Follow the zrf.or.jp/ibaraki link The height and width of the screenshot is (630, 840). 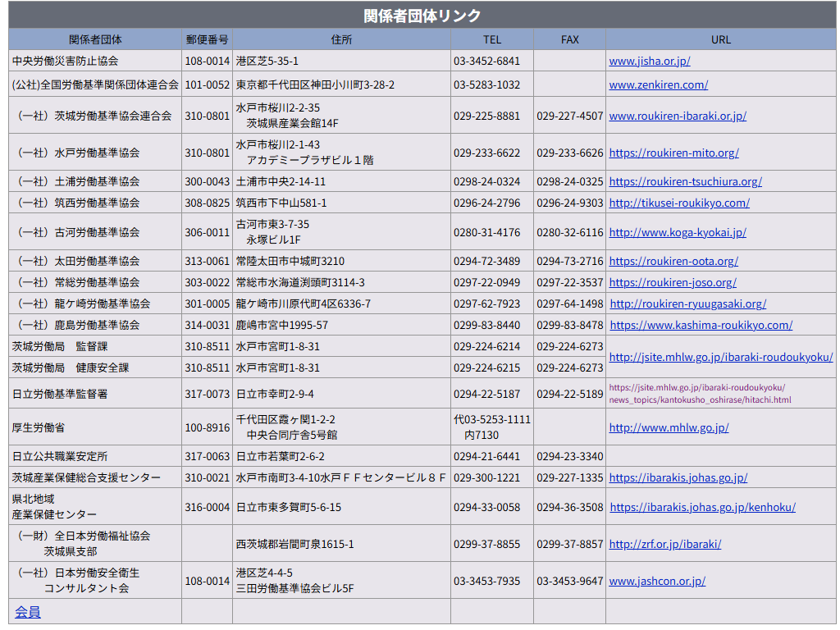(x=664, y=544)
